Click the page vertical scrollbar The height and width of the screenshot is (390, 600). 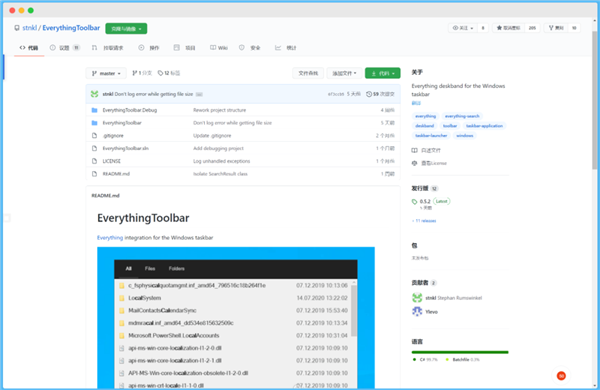click(595, 100)
